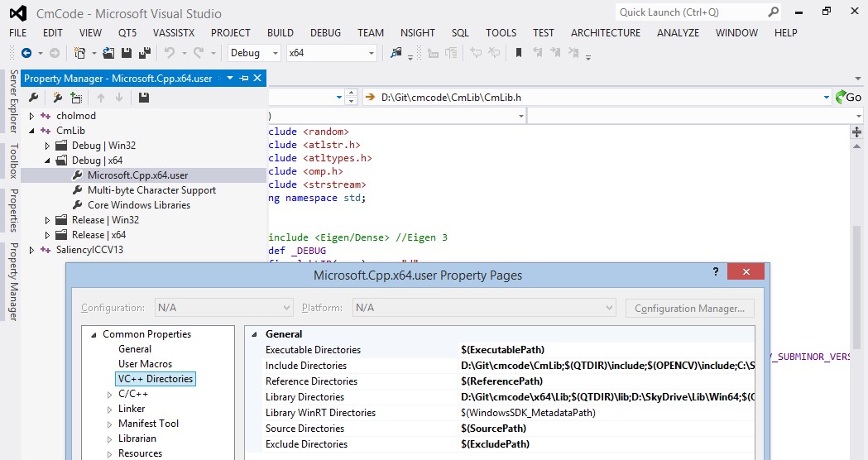Image resolution: width=868 pixels, height=460 pixels.
Task: Click the Navigate Backward toolbar arrow
Action: (x=26, y=53)
